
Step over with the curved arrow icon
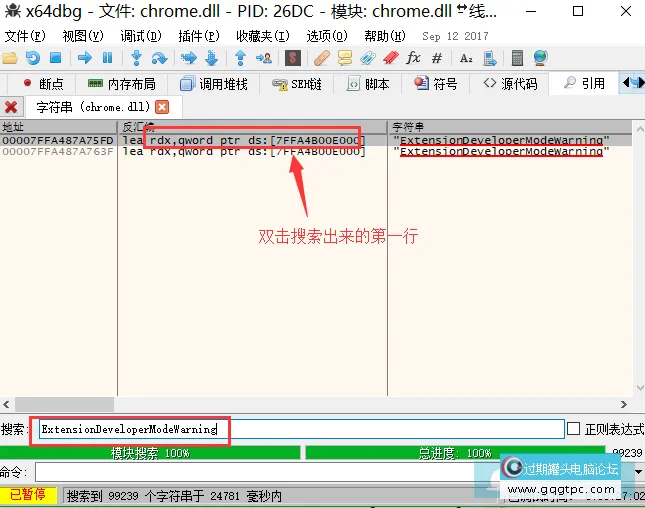tap(159, 58)
